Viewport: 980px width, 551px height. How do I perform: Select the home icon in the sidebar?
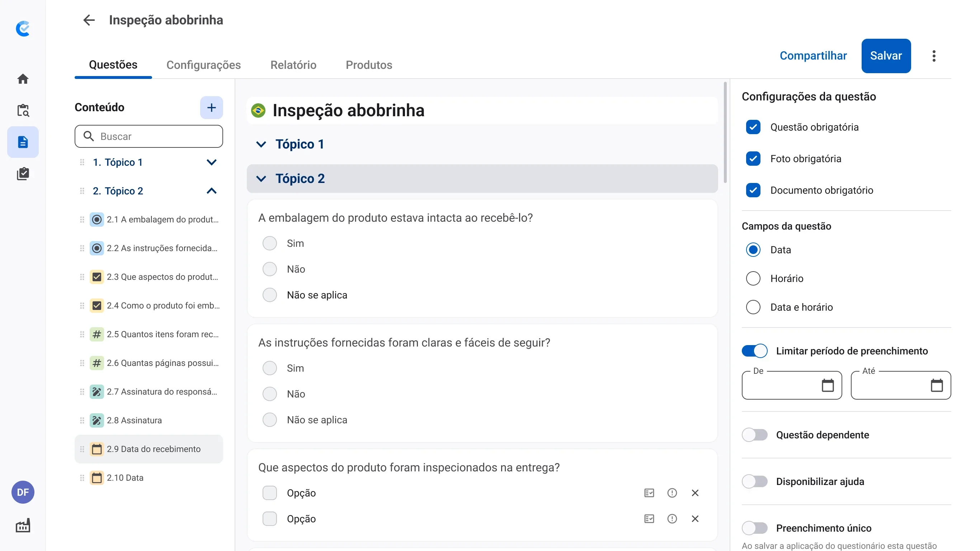coord(23,79)
